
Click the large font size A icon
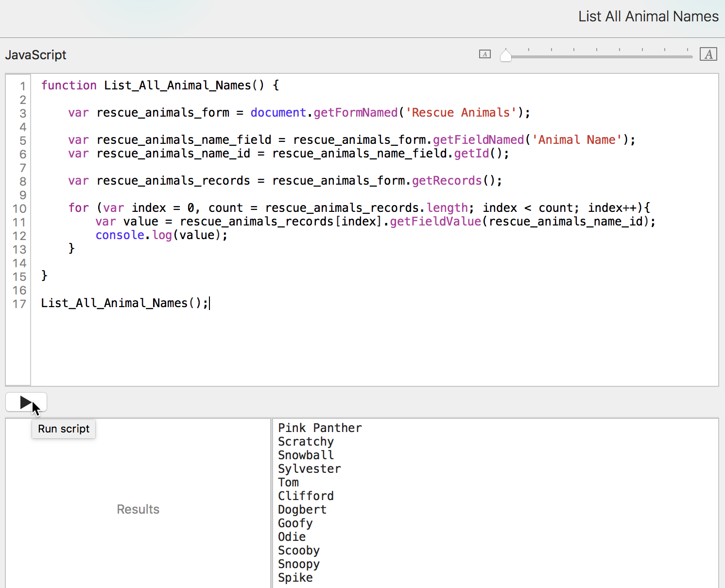[708, 54]
